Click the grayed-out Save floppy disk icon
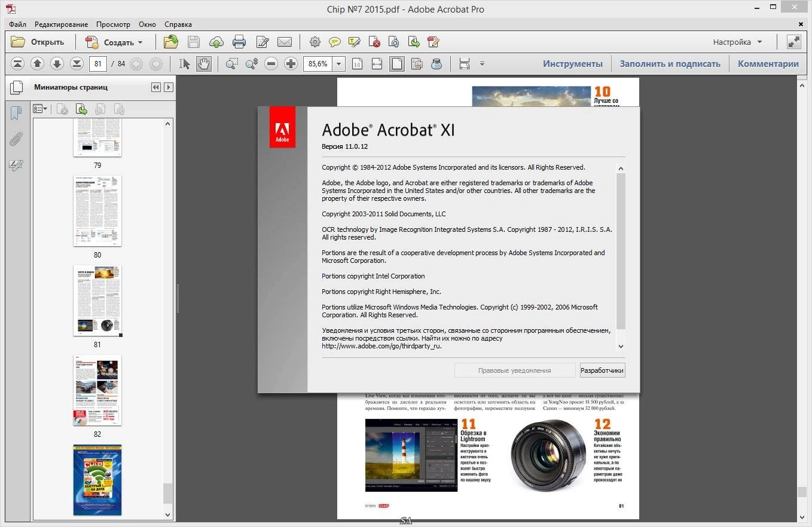812x527 pixels. pyautogui.click(x=194, y=42)
